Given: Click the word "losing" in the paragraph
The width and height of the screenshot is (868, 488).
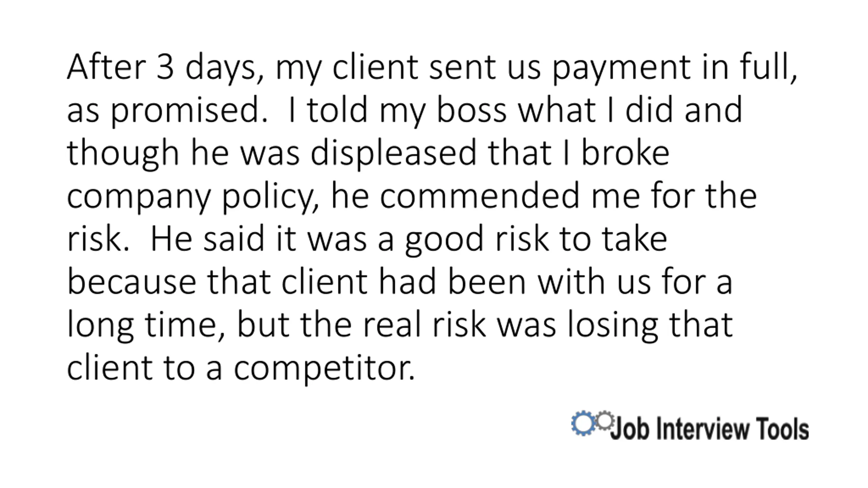Looking at the screenshot, I should (612, 325).
